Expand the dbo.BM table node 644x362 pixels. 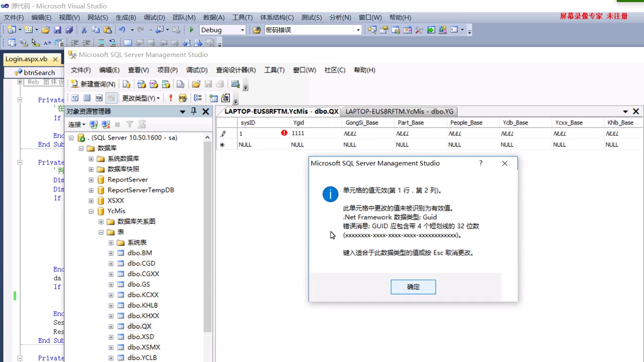(111, 253)
